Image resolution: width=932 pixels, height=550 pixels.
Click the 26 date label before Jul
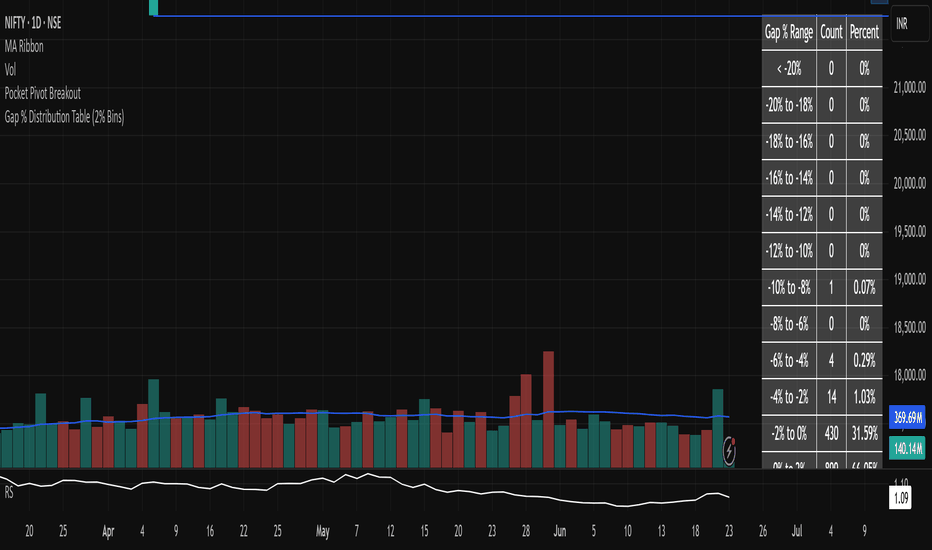pyautogui.click(x=763, y=531)
